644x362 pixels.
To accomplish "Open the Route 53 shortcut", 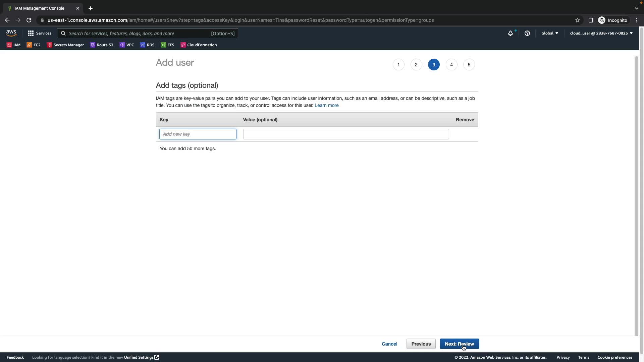I will (x=102, y=45).
